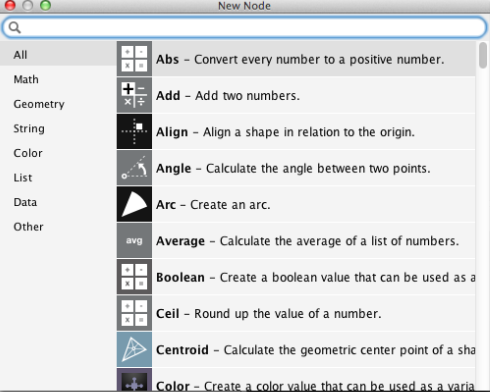
Task: Select the List category
Action: point(58,178)
